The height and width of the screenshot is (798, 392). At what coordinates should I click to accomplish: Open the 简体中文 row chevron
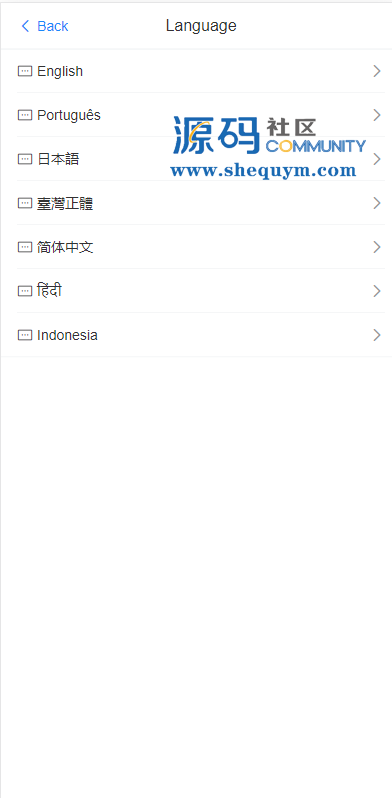pyautogui.click(x=377, y=247)
